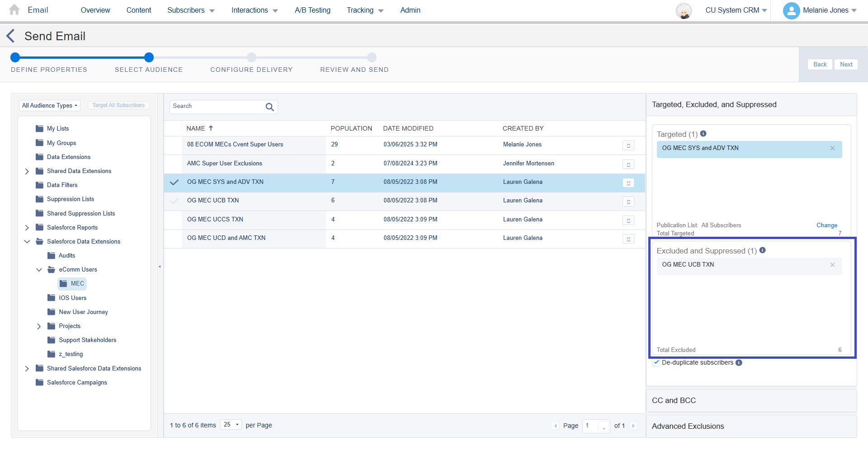868x450 pixels.
Task: Select the z_testing folder
Action: (65, 354)
